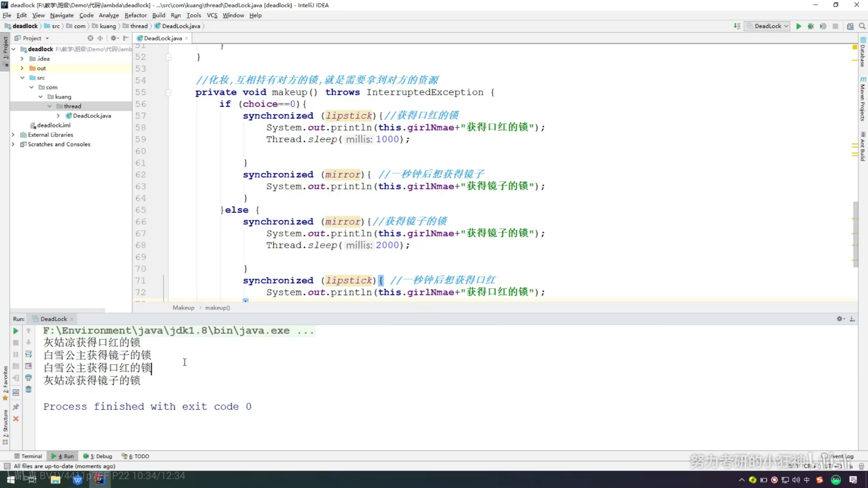Screen dimensions: 868x488
Task: Toggle the 1: Project side tool window
Action: point(5,52)
